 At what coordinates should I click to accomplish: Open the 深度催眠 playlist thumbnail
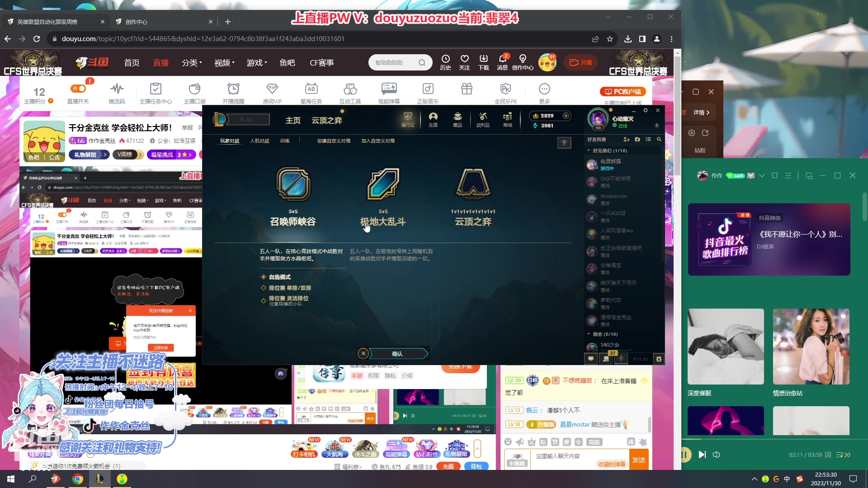tap(726, 347)
